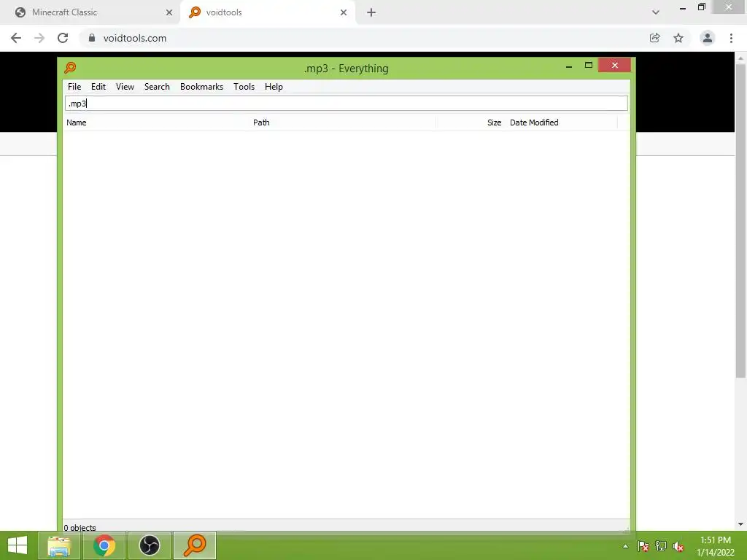
Task: Open Chrome profile avatar menu
Action: pyautogui.click(x=708, y=38)
